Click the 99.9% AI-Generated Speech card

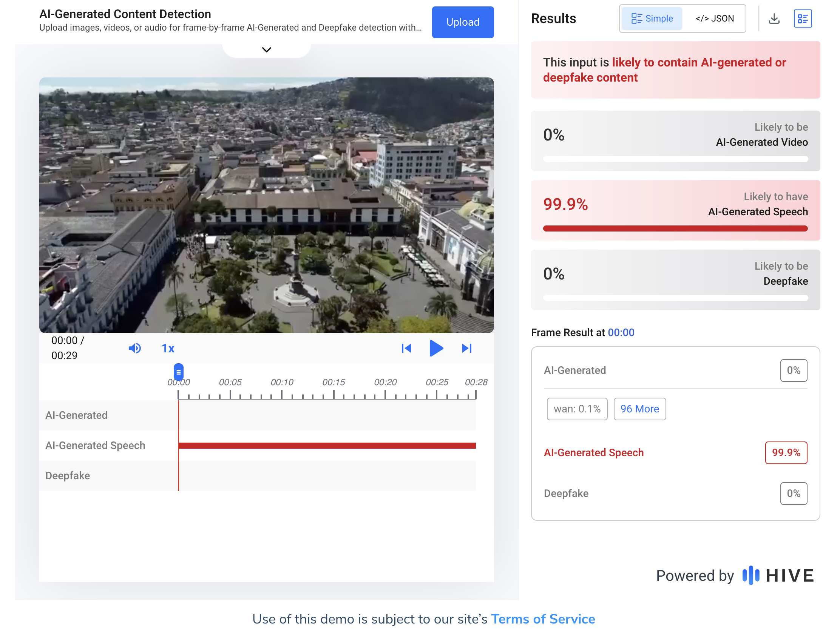pyautogui.click(x=675, y=210)
